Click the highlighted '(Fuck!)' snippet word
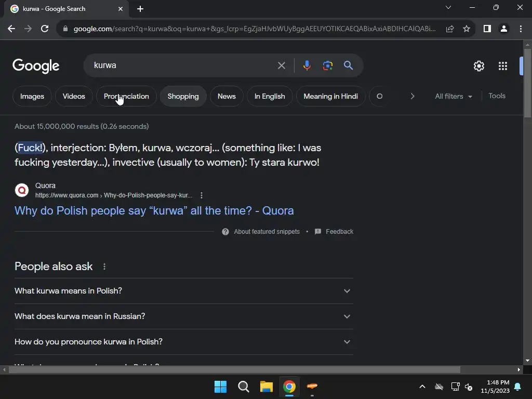Viewport: 532px width, 399px height. point(30,148)
